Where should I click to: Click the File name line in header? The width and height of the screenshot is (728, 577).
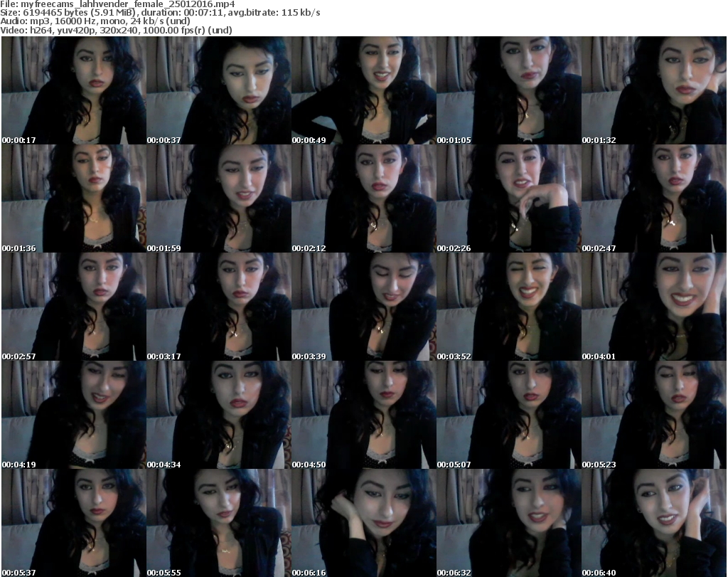[117, 4]
